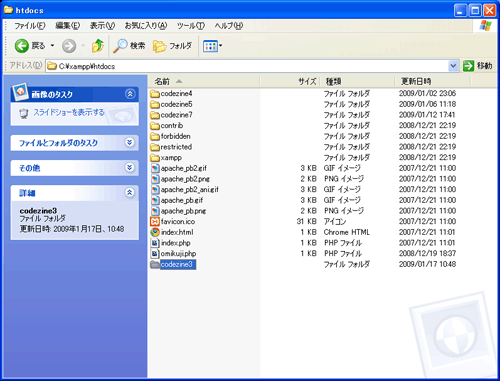Select the codezine4 folder icon
This screenshot has height=381, width=500.
(x=155, y=94)
